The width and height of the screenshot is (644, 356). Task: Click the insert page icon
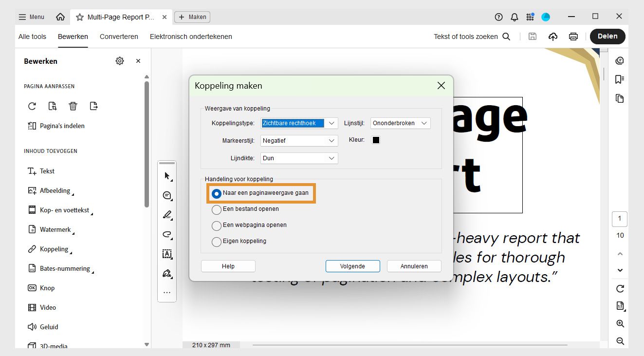(x=53, y=106)
